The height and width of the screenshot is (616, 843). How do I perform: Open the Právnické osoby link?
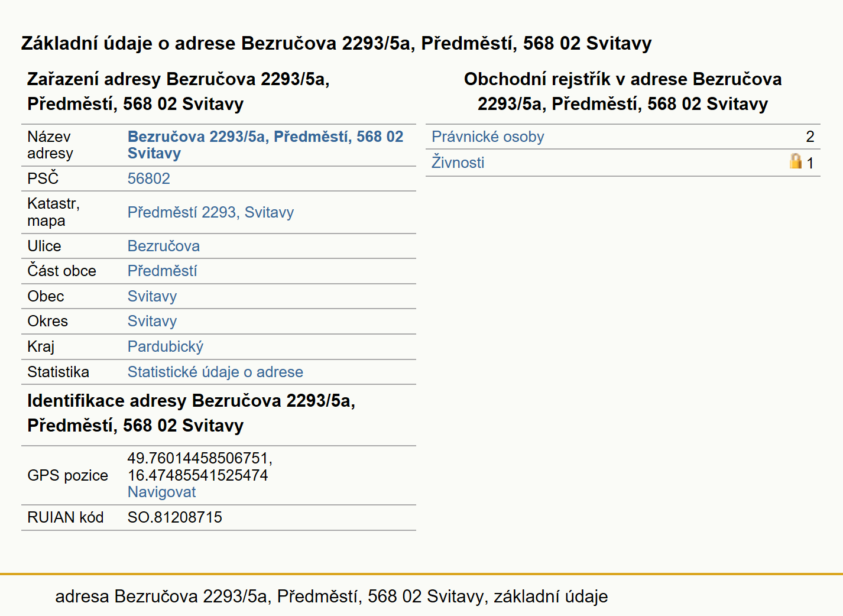[x=488, y=137]
